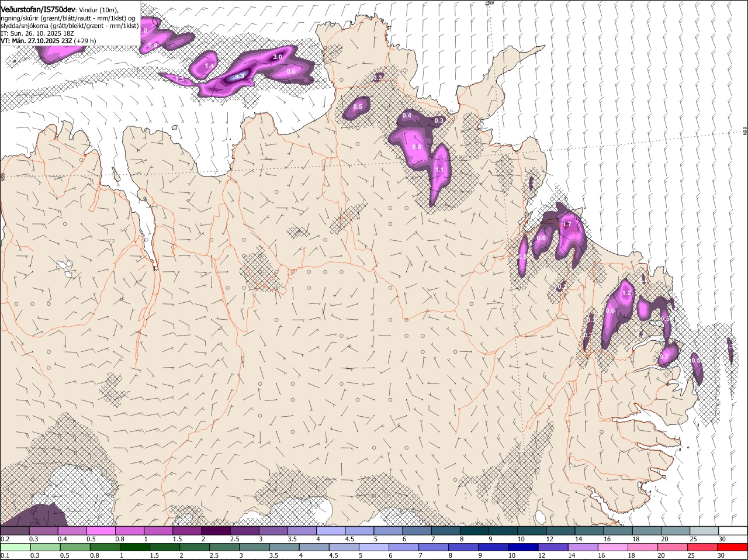
Task: Pick rain scale swatch between 14 and 16
Action: point(583,548)
